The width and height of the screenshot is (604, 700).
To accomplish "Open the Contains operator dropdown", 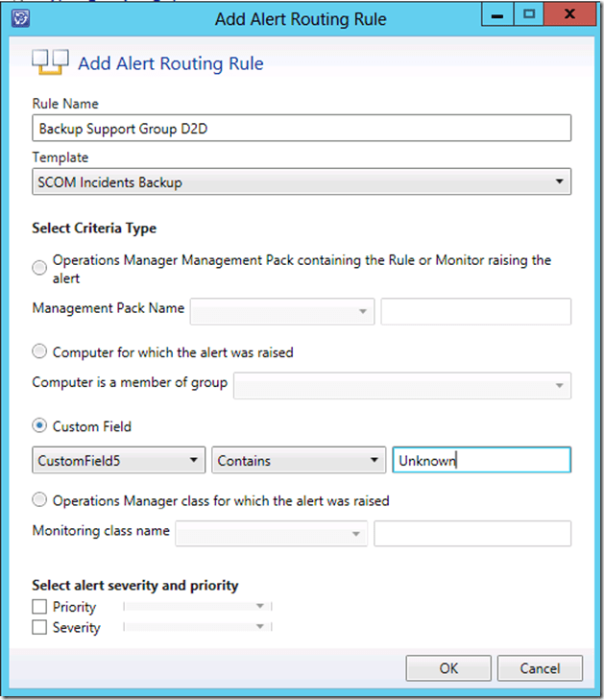I will (299, 461).
